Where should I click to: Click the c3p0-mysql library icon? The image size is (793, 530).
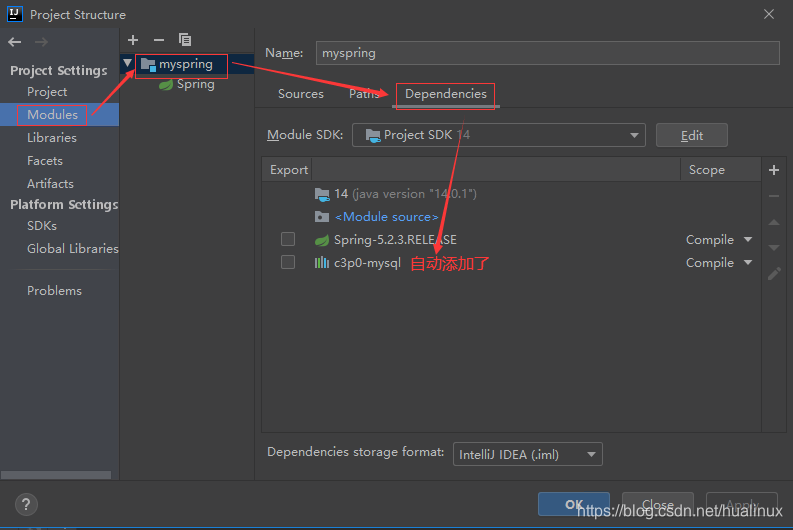pyautogui.click(x=322, y=262)
